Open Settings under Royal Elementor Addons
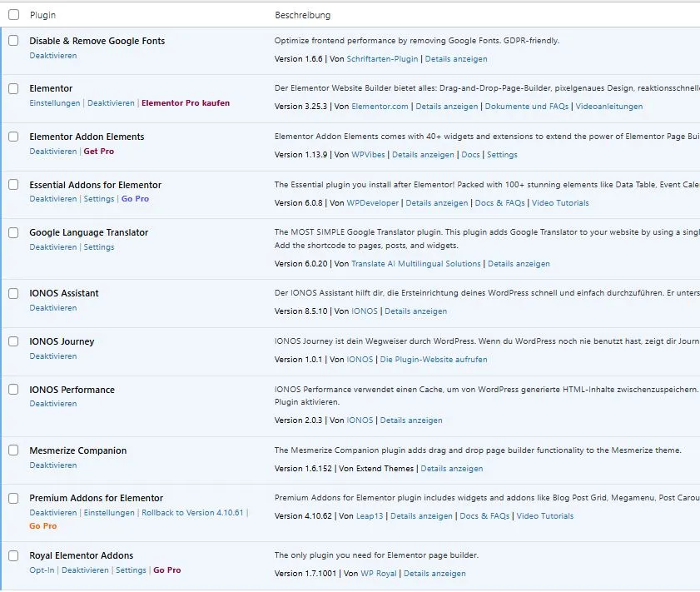The width and height of the screenshot is (700, 592). pos(131,570)
